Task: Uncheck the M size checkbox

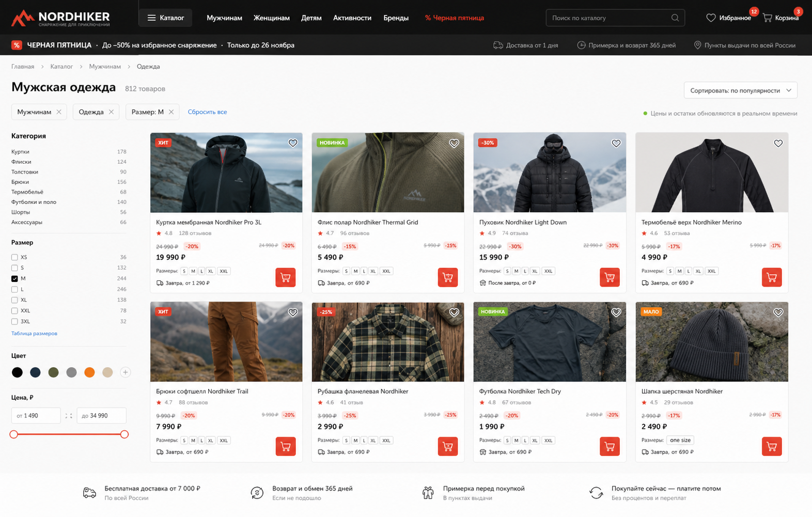Action: (x=14, y=278)
